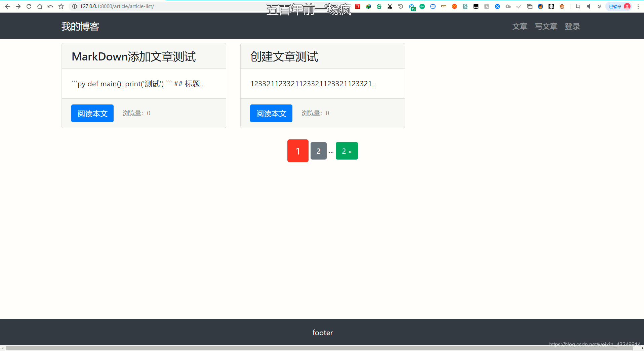Expand hidden extensions with double chevron
Image resolution: width=644 pixels, height=351 pixels.
click(x=599, y=6)
